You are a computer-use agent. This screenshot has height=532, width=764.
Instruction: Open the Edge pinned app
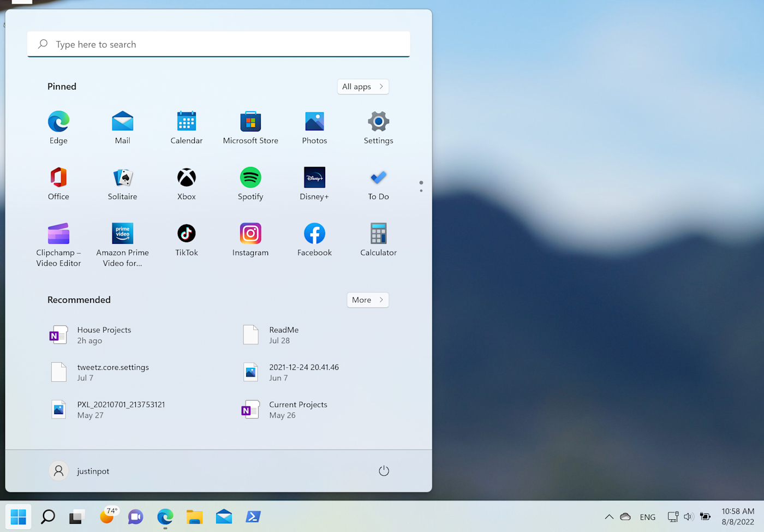pos(58,128)
